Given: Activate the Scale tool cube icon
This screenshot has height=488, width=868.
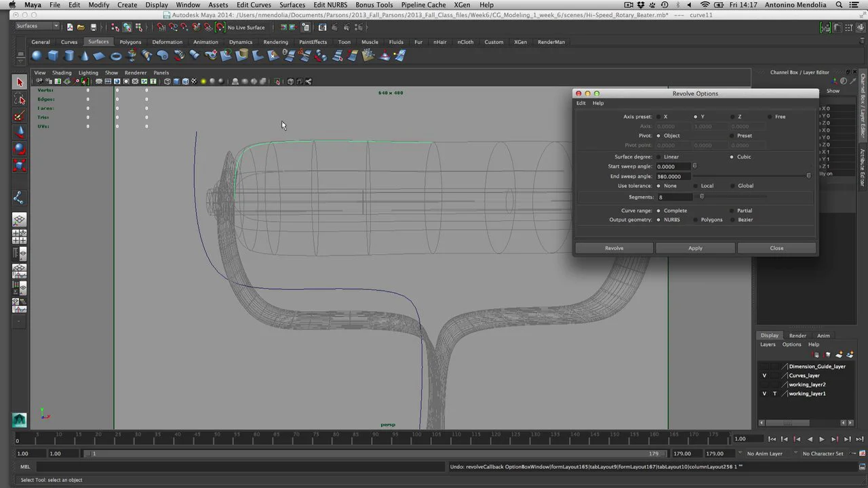Looking at the screenshot, I should coord(19,165).
